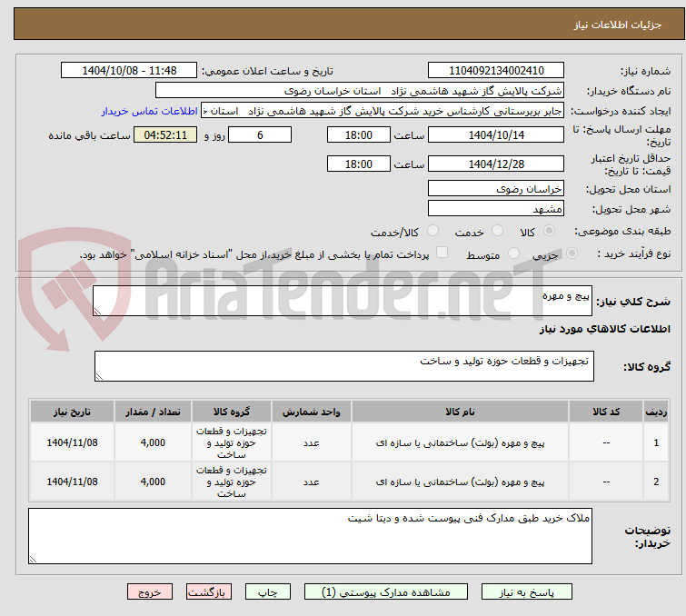Click the شرح کلی نیاز text area
This screenshot has width=686, height=616.
(343, 301)
